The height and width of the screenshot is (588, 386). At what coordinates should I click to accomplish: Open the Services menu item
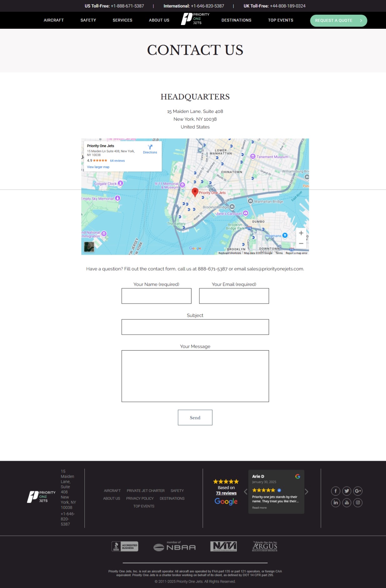[122, 20]
